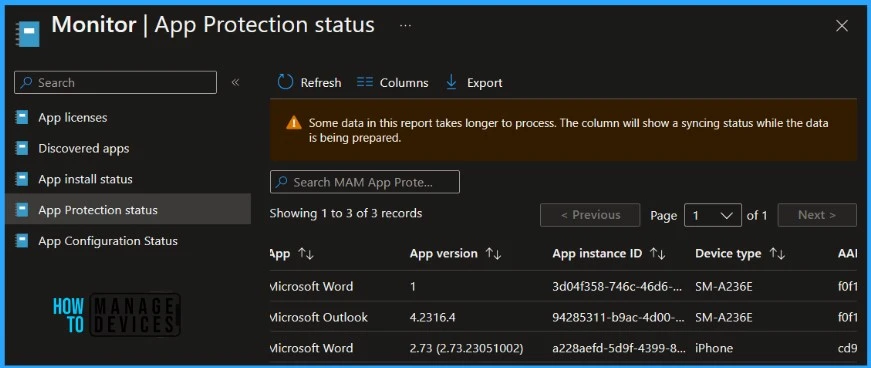871x368 pixels.
Task: Collapse the sidebar with double chevron
Action: click(x=236, y=82)
